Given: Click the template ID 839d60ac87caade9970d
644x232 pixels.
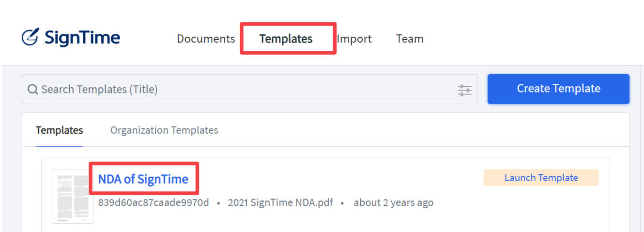Looking at the screenshot, I should [153, 202].
